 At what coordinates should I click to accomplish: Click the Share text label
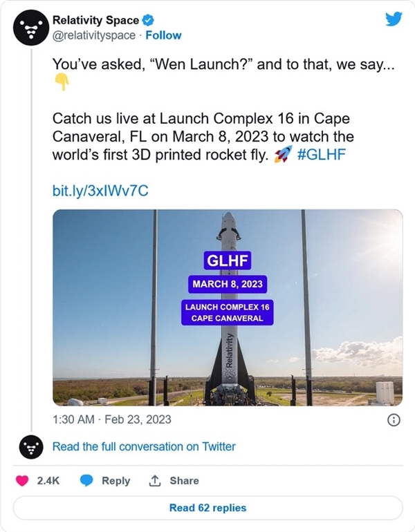point(184,481)
